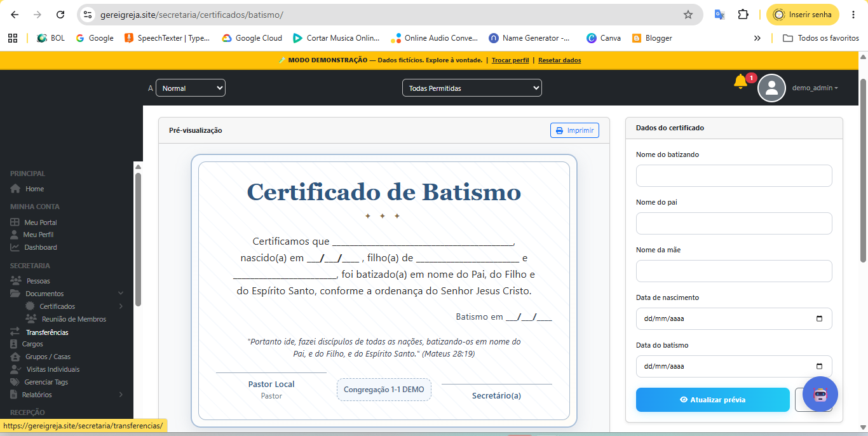The image size is (868, 436).
Task: Click the browser address bar URL
Action: tap(192, 15)
